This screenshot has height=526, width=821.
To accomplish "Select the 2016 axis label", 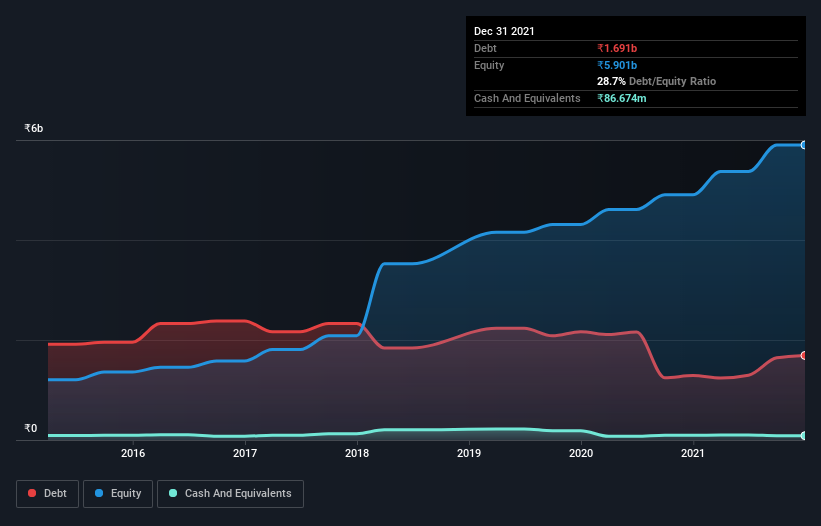I will pyautogui.click(x=133, y=453).
